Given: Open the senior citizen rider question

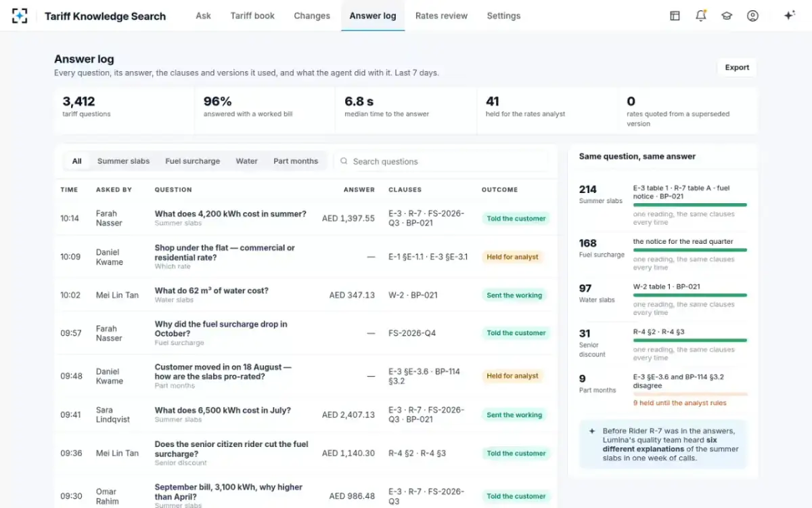Looking at the screenshot, I should [x=231, y=449].
